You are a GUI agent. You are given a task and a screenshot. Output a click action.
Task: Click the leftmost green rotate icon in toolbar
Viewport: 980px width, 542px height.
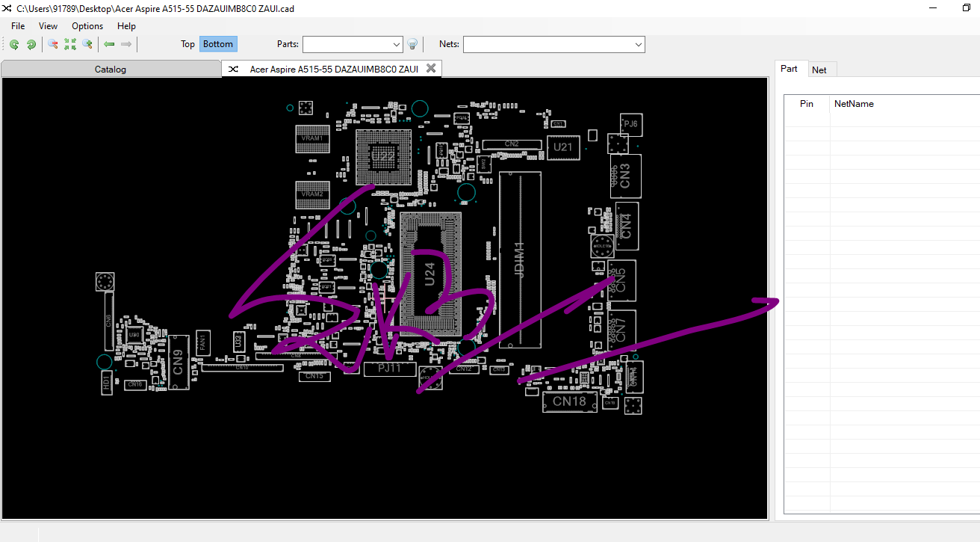[x=14, y=45]
